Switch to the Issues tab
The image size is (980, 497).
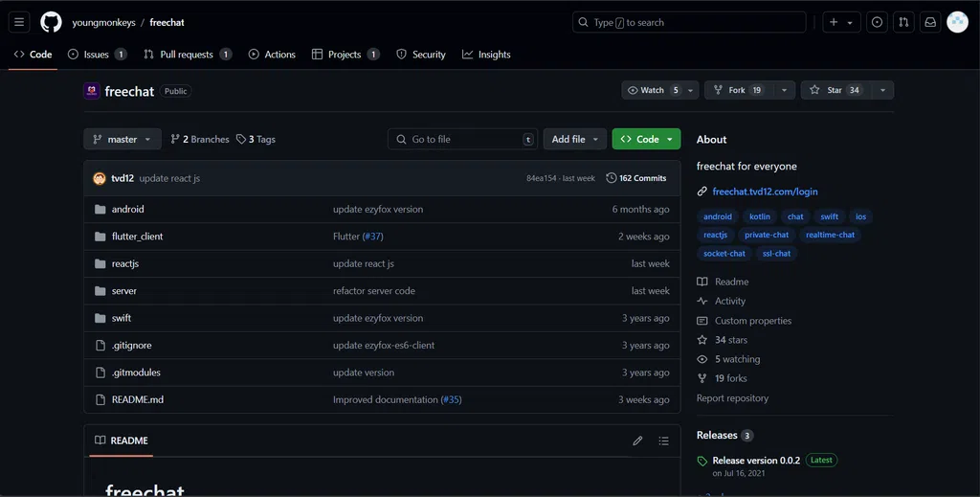pyautogui.click(x=97, y=55)
